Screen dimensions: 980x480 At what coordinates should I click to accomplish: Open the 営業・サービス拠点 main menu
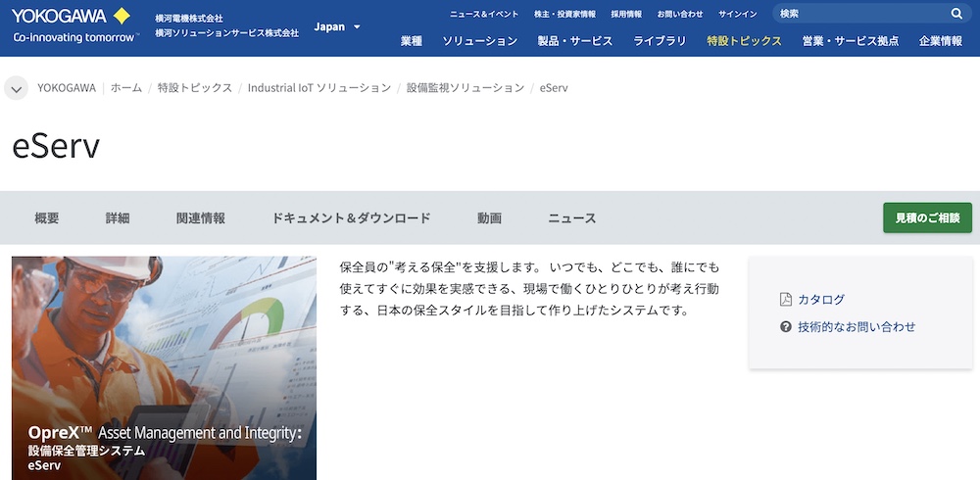(x=851, y=41)
